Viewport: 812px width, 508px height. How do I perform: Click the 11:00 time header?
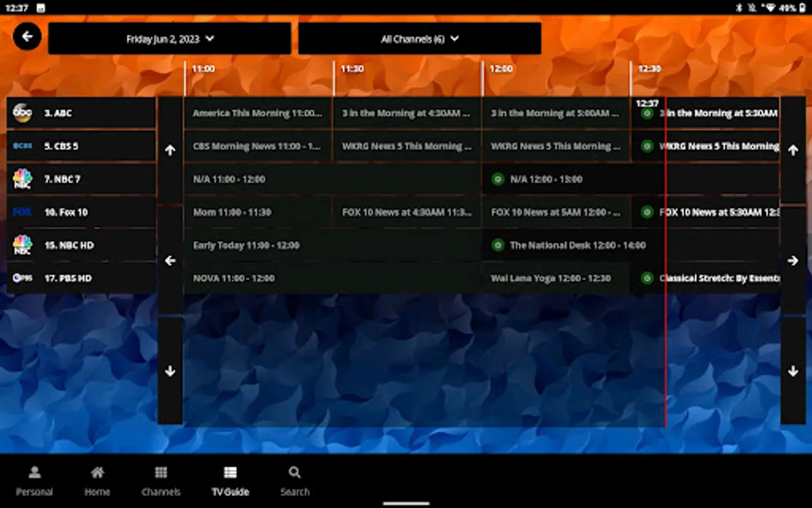click(x=203, y=69)
